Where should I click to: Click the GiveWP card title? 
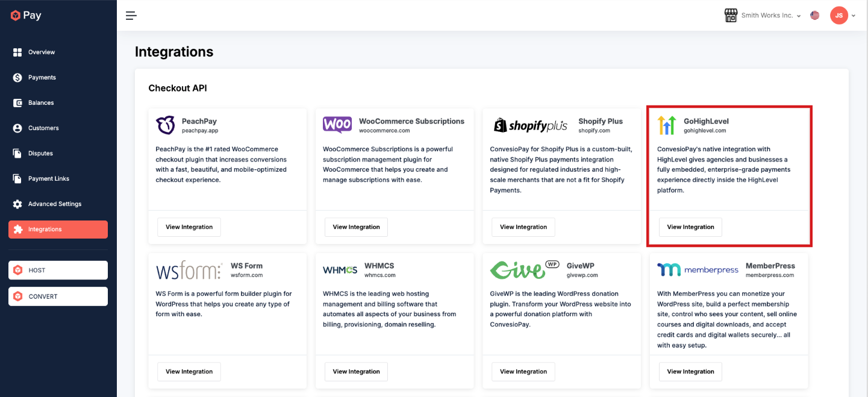[x=581, y=266]
